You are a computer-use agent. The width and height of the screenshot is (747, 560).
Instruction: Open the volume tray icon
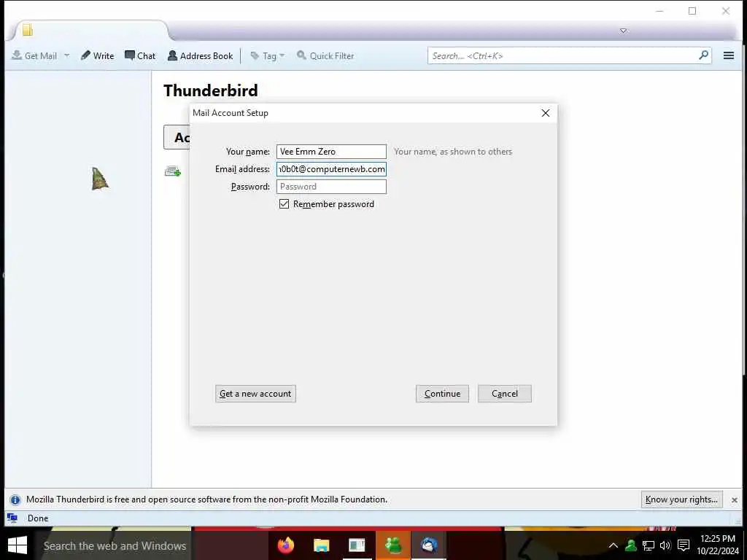coord(665,545)
